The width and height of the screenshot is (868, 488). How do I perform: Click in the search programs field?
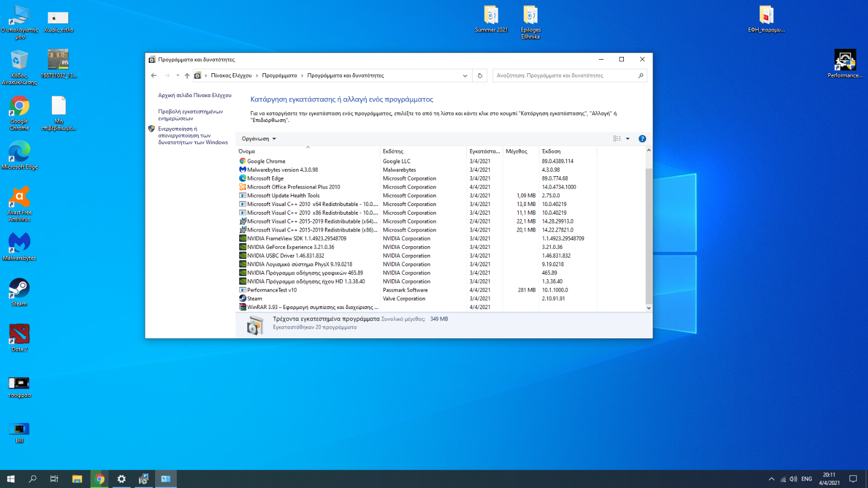564,76
